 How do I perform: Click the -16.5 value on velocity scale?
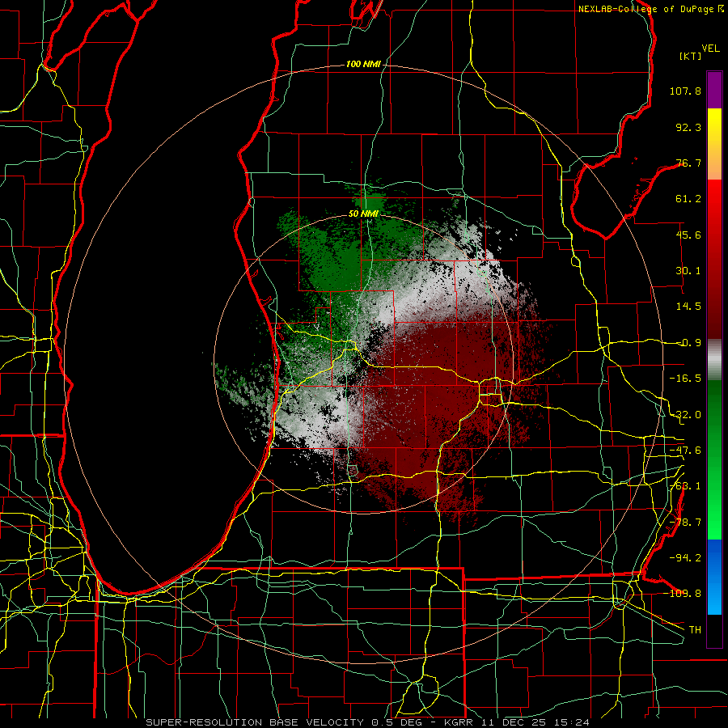coord(685,379)
